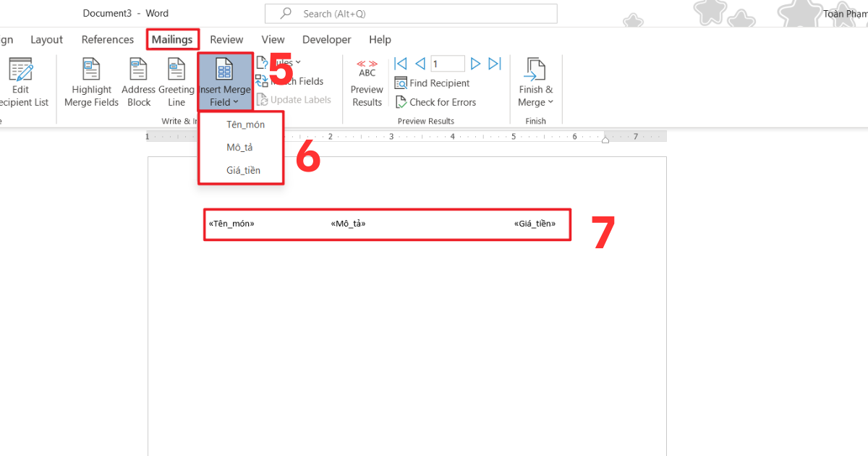The width and height of the screenshot is (868, 456).
Task: Switch to the Layout tab
Action: click(x=46, y=39)
